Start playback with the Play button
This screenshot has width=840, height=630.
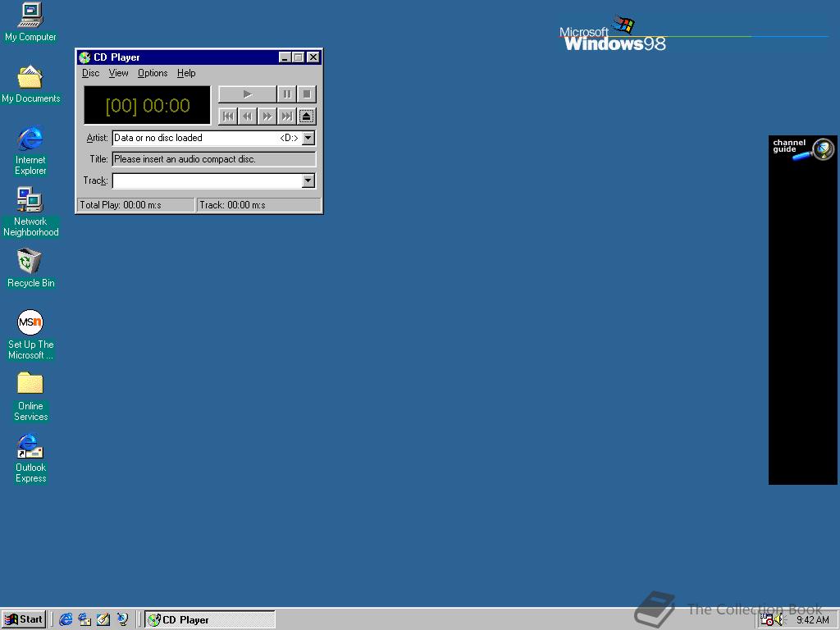click(248, 94)
